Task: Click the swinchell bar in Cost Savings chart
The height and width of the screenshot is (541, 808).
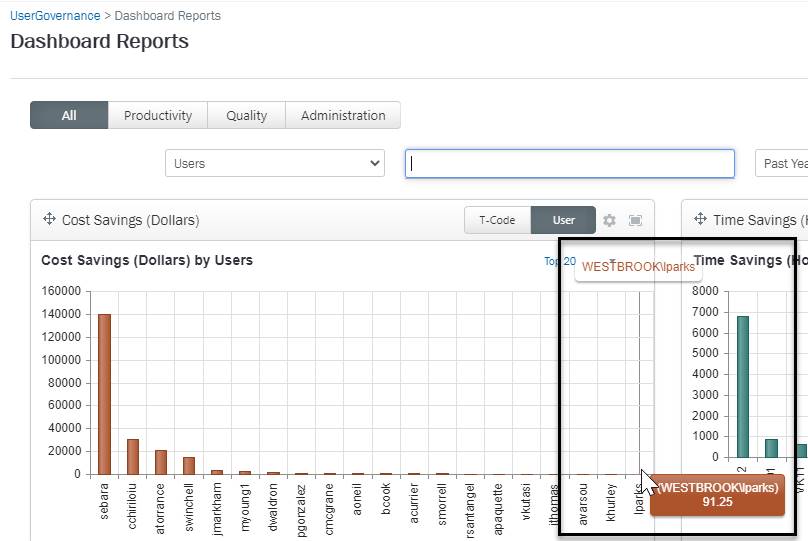Action: click(189, 465)
